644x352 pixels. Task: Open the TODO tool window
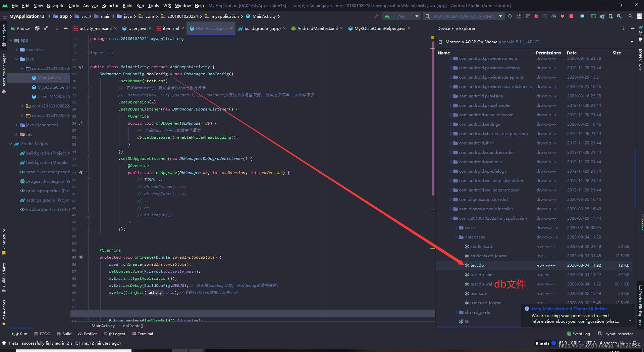[x=42, y=334]
